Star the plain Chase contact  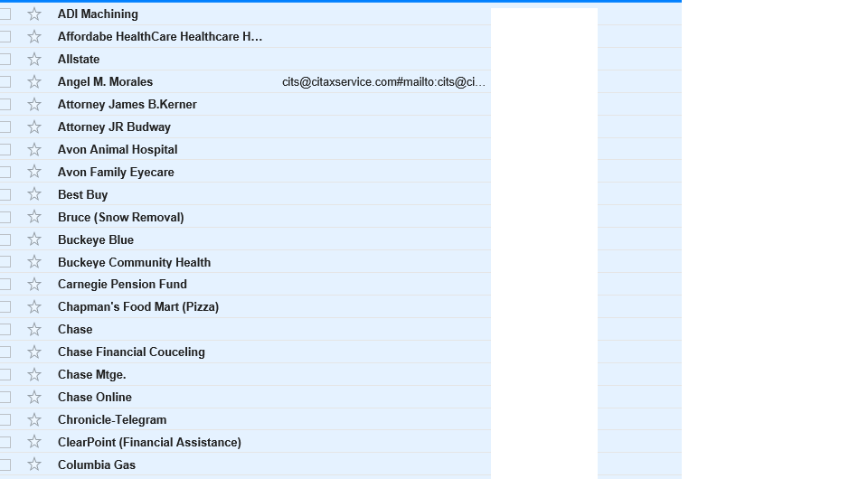[x=34, y=329]
